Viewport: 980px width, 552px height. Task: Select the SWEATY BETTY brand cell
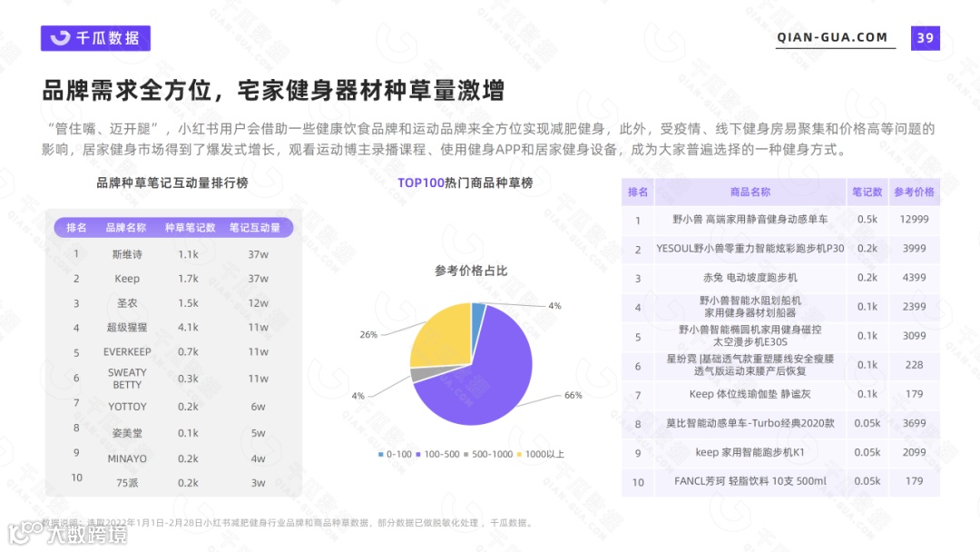(127, 379)
